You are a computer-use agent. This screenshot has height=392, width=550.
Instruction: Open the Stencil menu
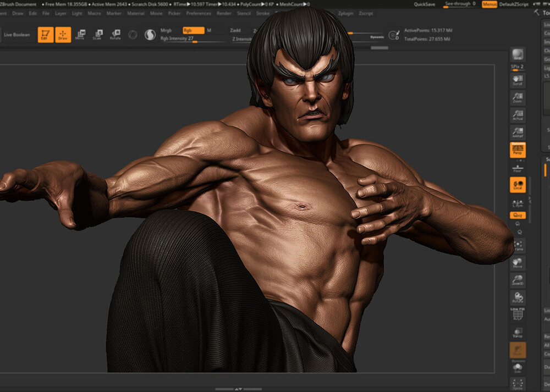(x=244, y=13)
